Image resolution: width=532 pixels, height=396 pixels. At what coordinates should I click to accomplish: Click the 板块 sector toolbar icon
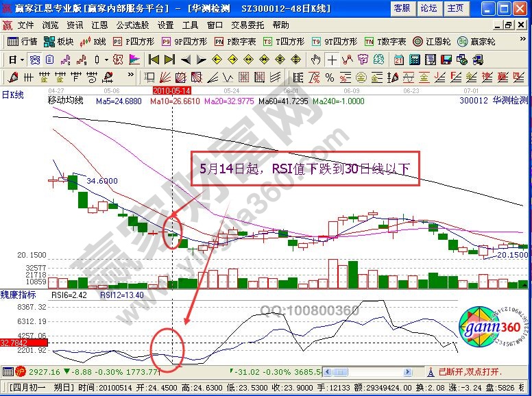(60, 41)
